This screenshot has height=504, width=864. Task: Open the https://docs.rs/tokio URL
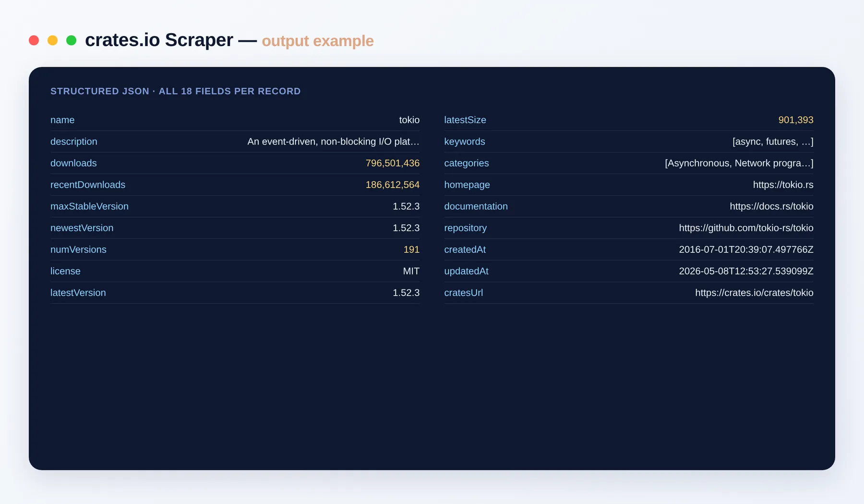(x=771, y=206)
